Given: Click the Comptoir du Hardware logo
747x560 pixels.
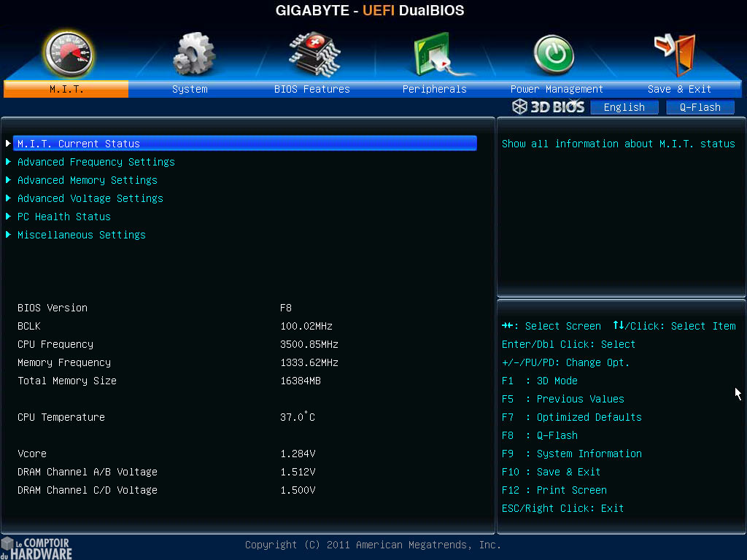Looking at the screenshot, I should pyautogui.click(x=35, y=548).
